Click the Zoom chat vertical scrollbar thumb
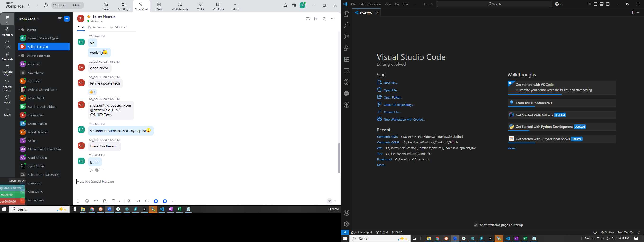This screenshot has height=242, width=644. pyautogui.click(x=339, y=158)
